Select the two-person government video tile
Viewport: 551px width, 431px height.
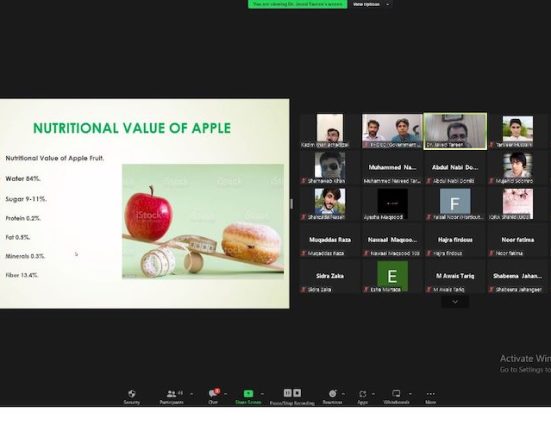(x=392, y=131)
